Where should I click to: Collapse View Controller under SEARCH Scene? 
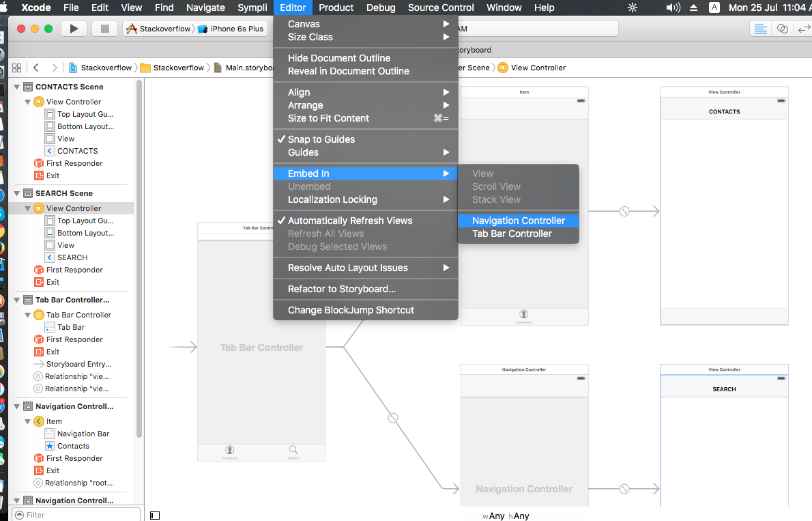27,208
